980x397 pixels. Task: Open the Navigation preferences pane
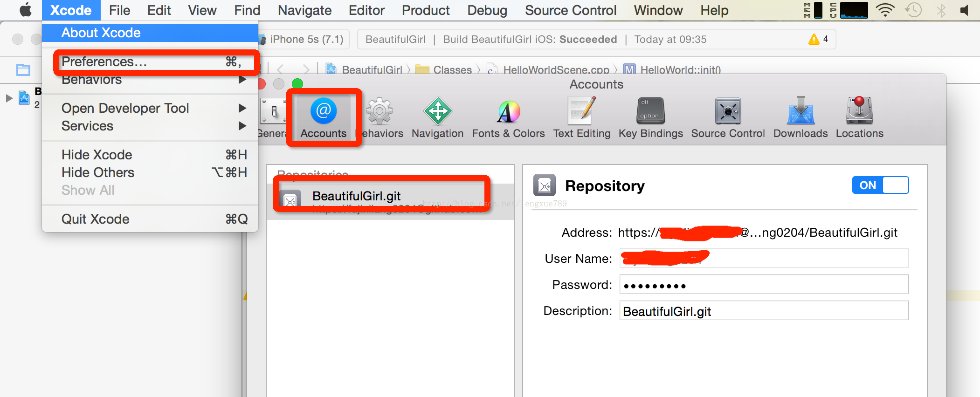(438, 117)
